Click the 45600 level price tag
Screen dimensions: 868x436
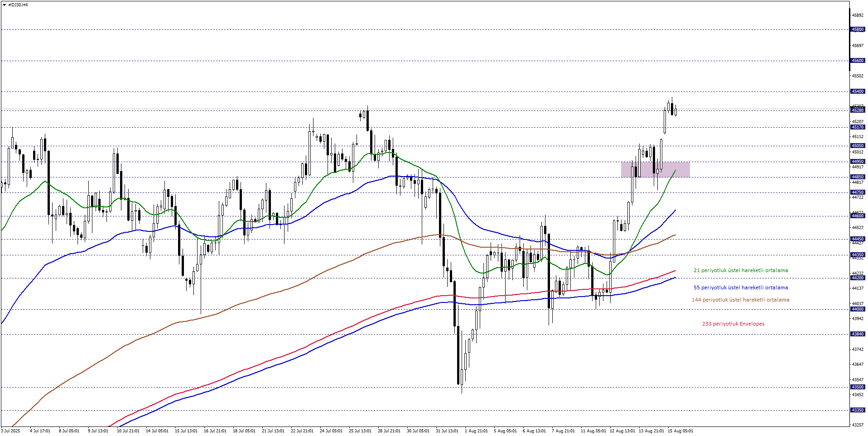click(858, 61)
